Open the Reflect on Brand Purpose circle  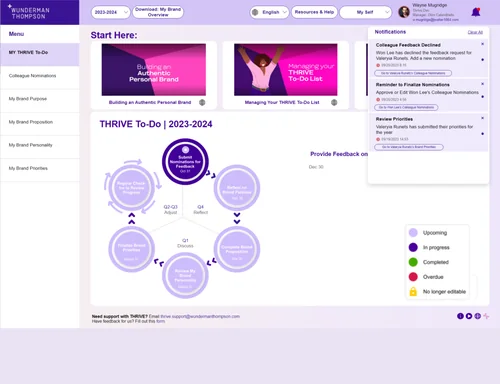tap(237, 188)
